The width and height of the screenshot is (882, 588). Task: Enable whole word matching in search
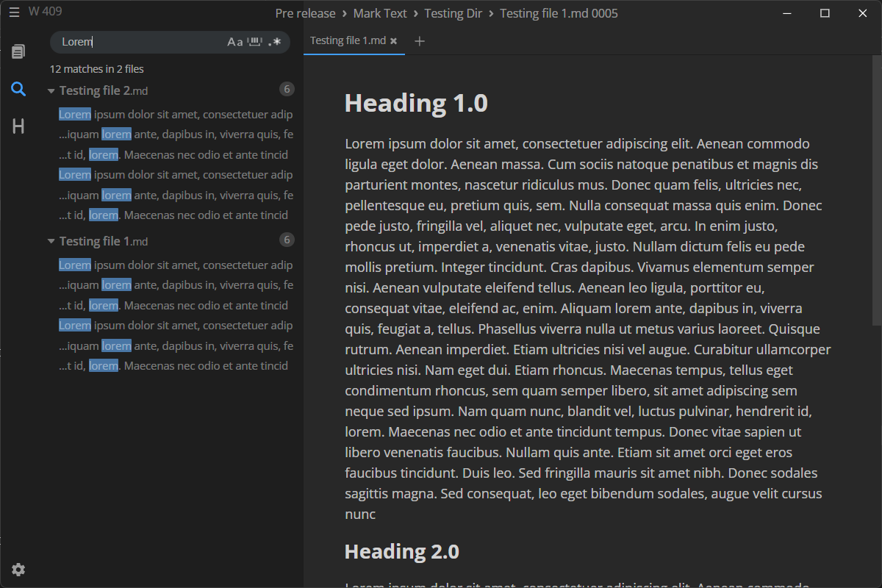pos(255,42)
